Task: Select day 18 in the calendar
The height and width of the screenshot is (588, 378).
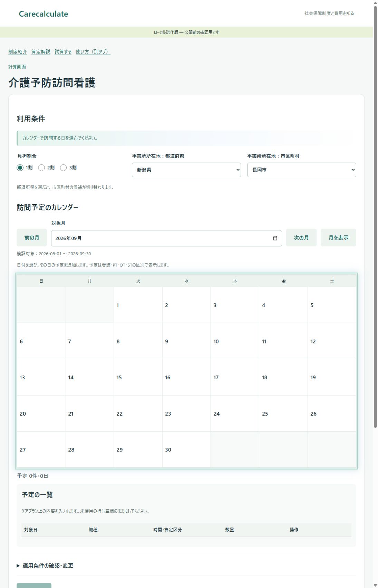Action: (283, 377)
